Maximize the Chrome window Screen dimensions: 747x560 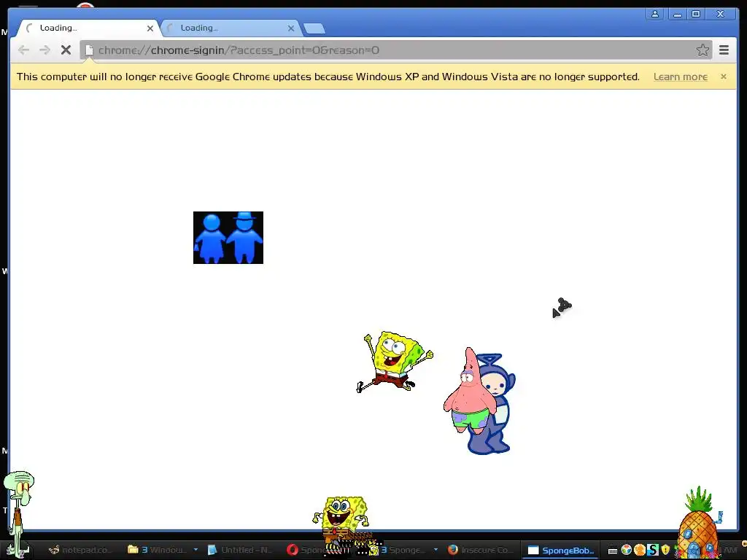pyautogui.click(x=695, y=14)
